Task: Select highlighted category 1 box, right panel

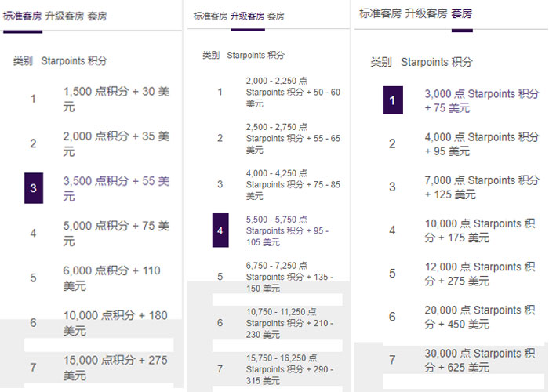Action: click(x=392, y=100)
